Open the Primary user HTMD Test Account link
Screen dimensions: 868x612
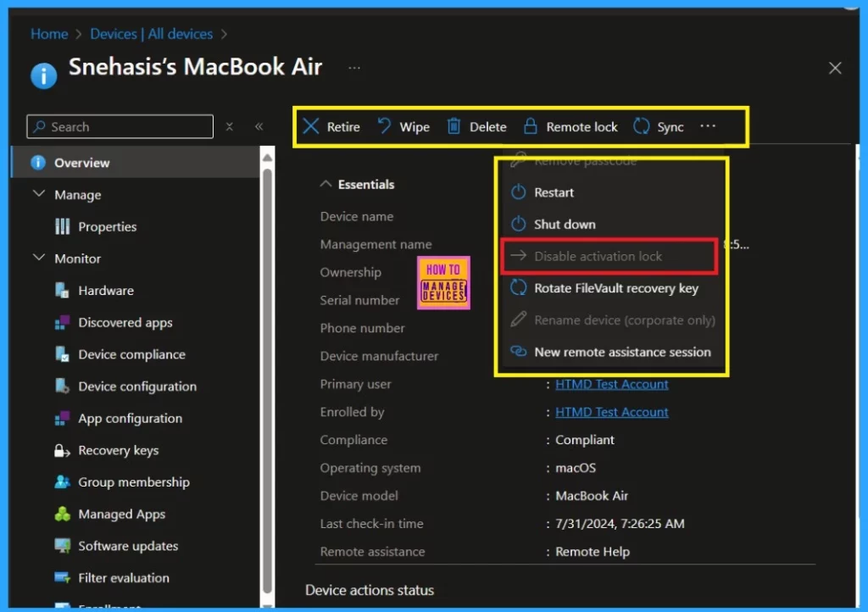click(x=612, y=384)
